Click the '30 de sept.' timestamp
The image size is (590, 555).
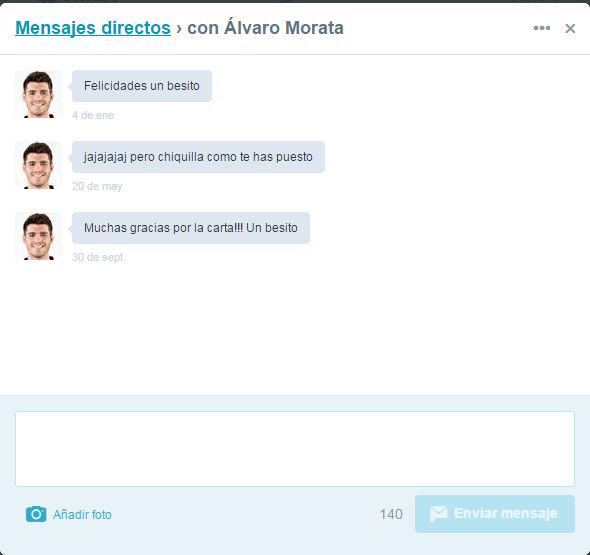point(99,257)
